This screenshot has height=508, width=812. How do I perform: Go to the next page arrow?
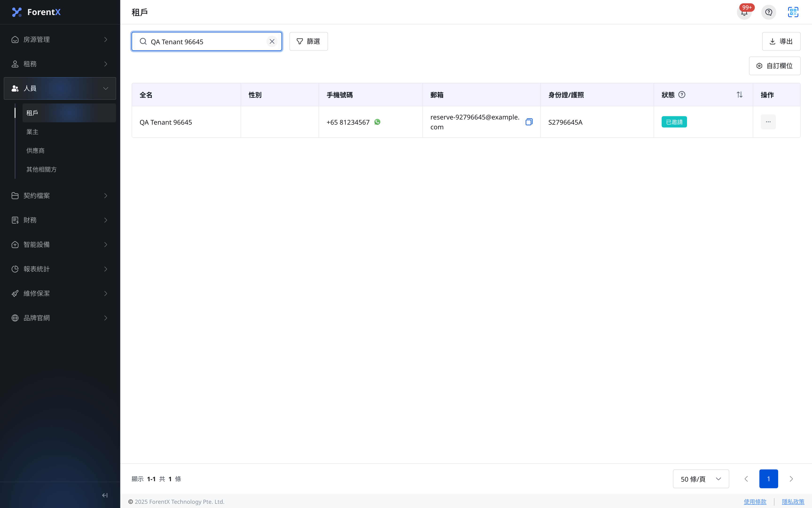coord(791,479)
